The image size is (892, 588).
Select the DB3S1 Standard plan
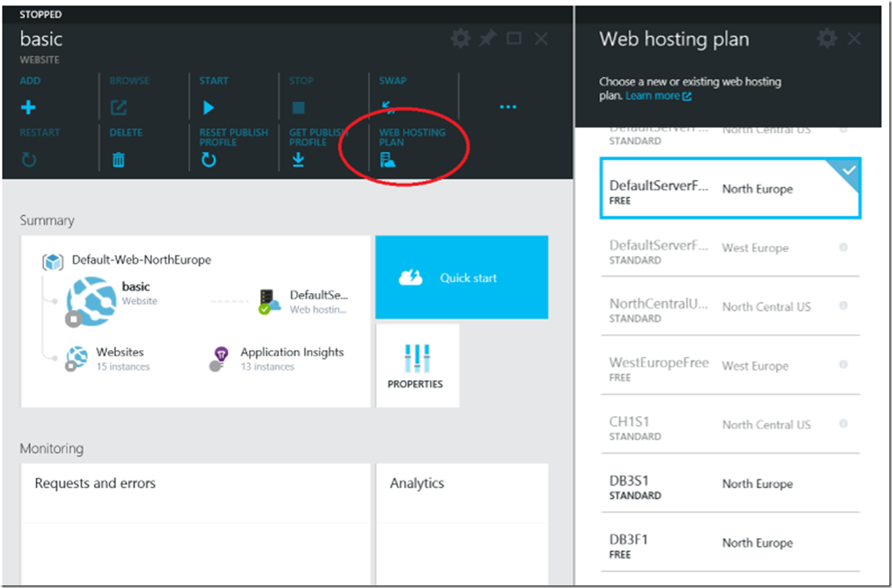coord(730,484)
